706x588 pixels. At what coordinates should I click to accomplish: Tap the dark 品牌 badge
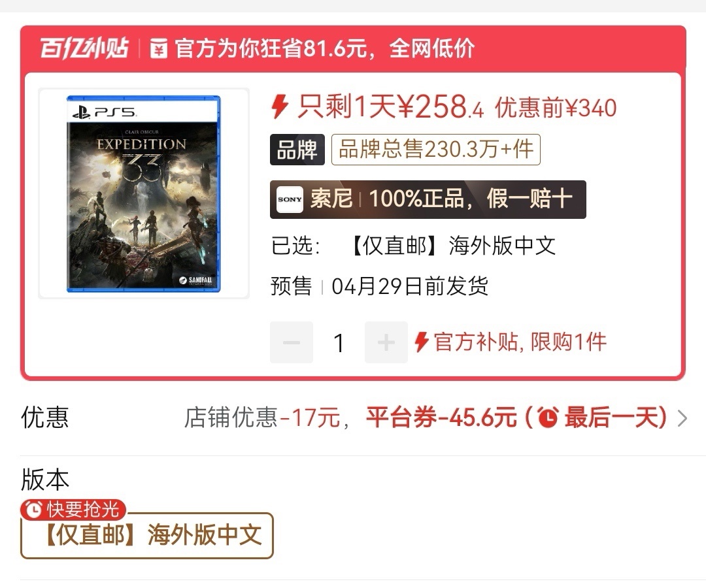[x=297, y=150]
